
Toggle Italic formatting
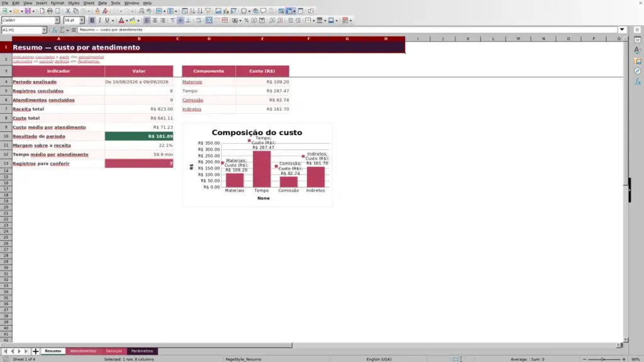(99, 21)
